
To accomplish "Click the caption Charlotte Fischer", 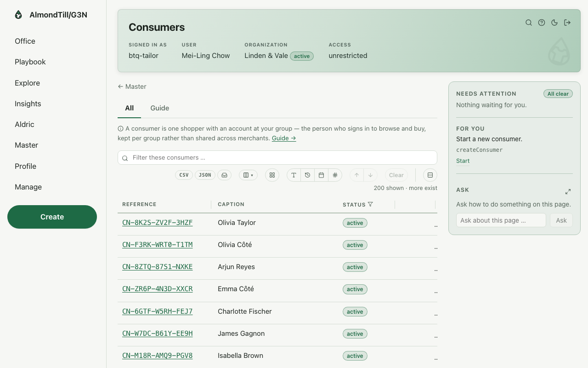I will pos(245,311).
